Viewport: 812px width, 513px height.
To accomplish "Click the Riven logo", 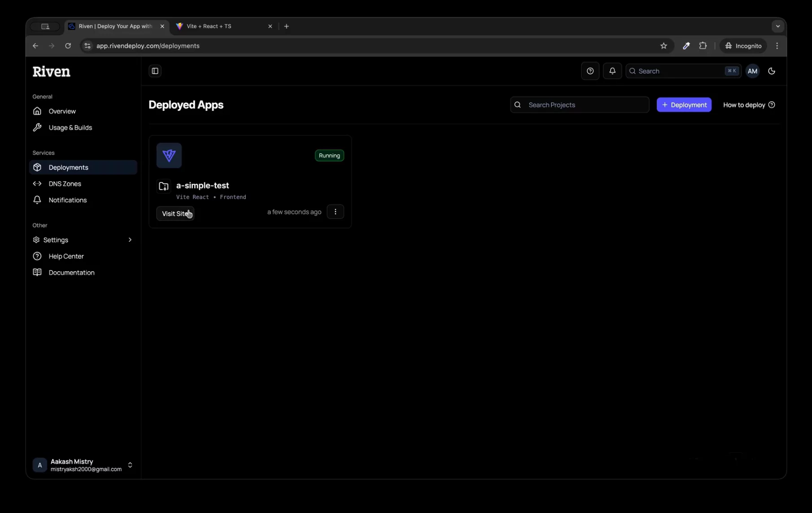I will 52,71.
